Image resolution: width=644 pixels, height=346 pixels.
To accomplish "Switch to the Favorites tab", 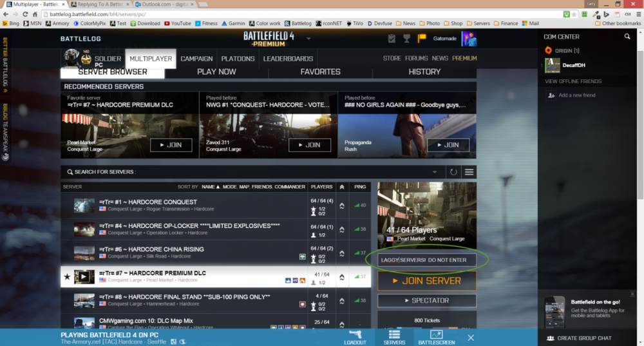I will point(320,72).
